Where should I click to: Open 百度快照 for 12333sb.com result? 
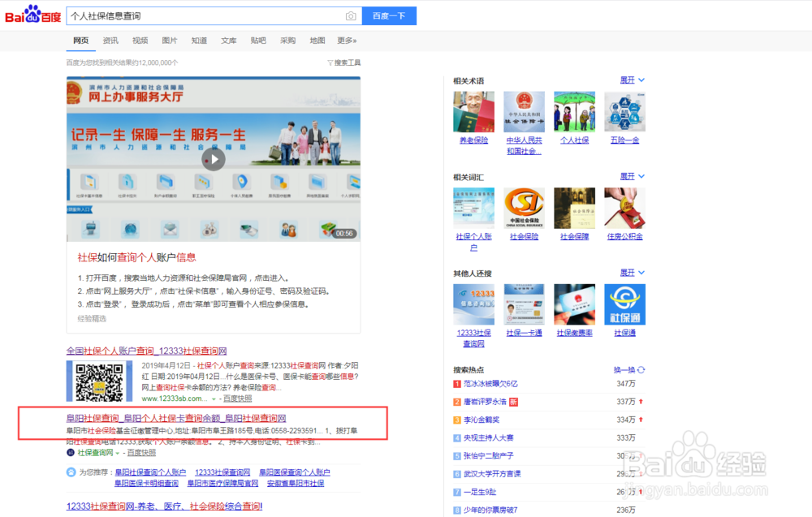238,399
